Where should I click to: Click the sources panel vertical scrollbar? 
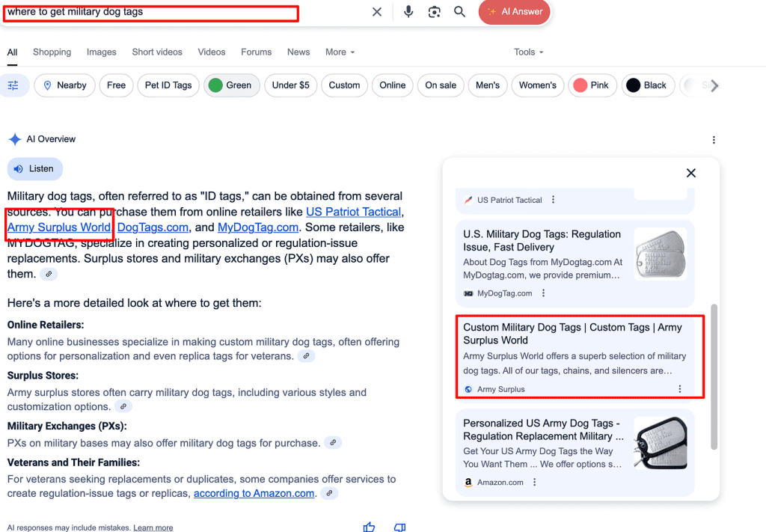tap(714, 376)
